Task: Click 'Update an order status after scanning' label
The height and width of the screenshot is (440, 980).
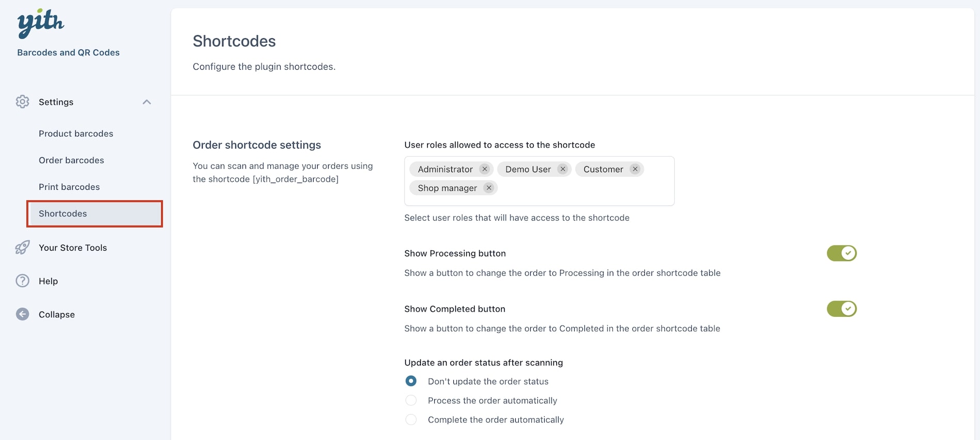Action: [x=483, y=363]
